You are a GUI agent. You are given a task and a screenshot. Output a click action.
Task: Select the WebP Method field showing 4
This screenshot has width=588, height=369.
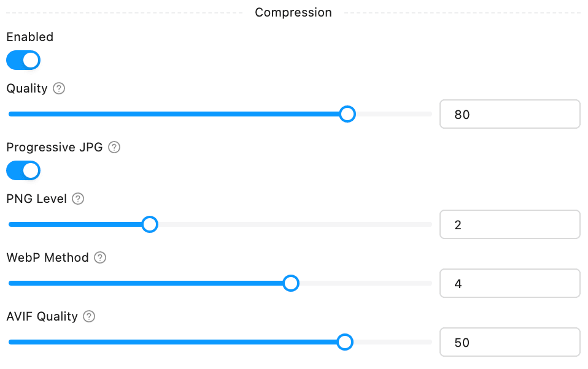point(509,283)
